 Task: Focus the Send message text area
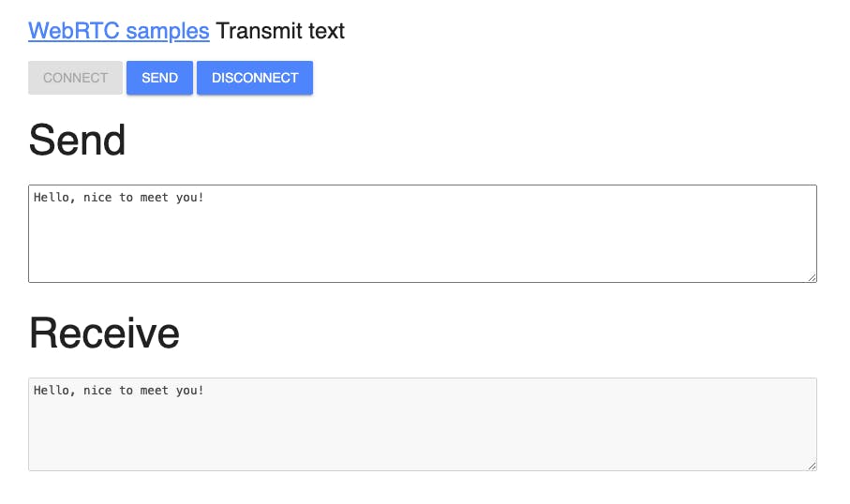pos(422,244)
